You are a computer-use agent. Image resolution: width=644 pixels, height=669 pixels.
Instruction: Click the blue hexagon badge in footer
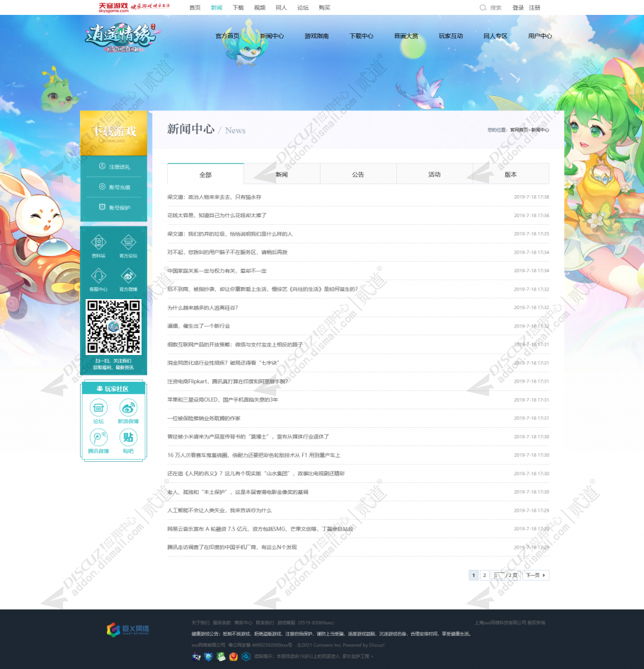click(x=246, y=657)
